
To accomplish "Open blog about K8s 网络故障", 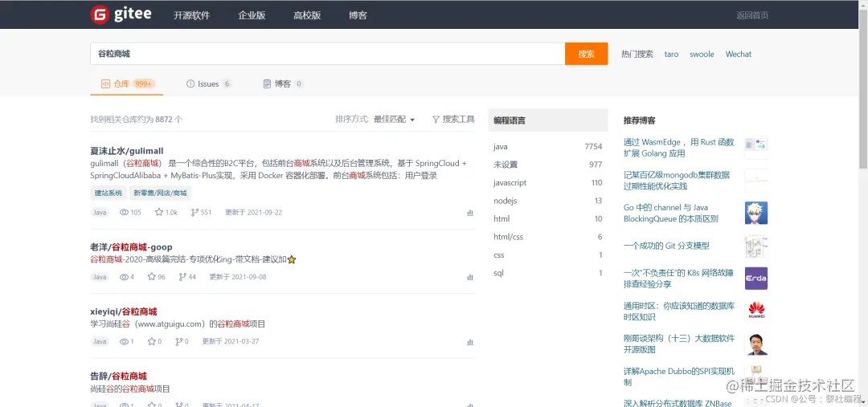I will click(678, 279).
